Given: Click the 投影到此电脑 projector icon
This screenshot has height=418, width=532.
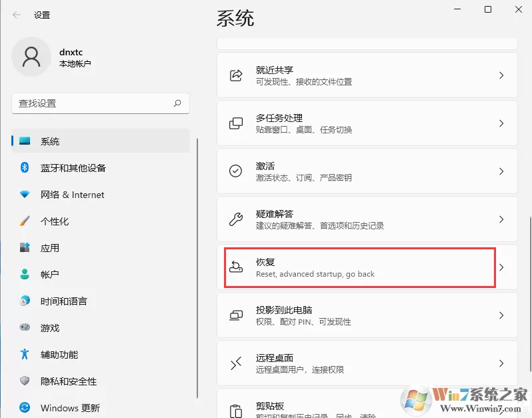Looking at the screenshot, I should [x=236, y=315].
